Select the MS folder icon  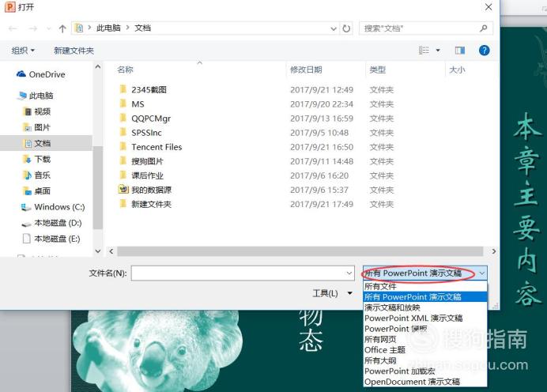123,104
